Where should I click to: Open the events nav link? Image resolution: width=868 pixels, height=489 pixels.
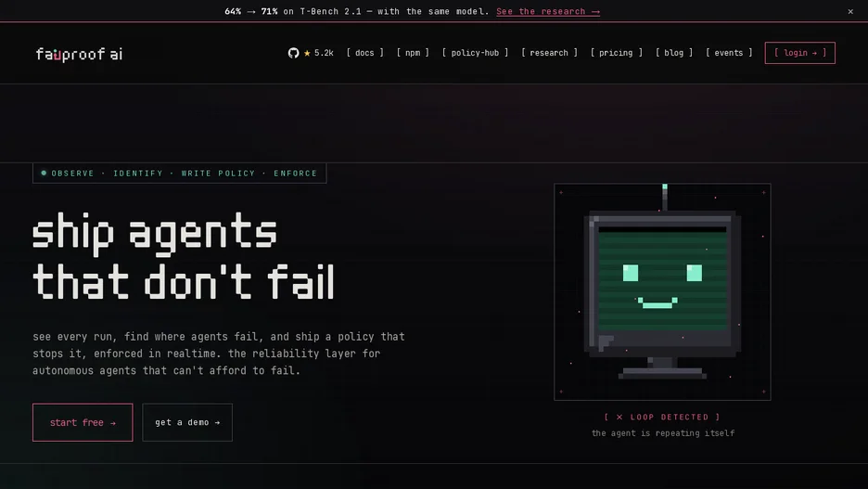pos(729,53)
